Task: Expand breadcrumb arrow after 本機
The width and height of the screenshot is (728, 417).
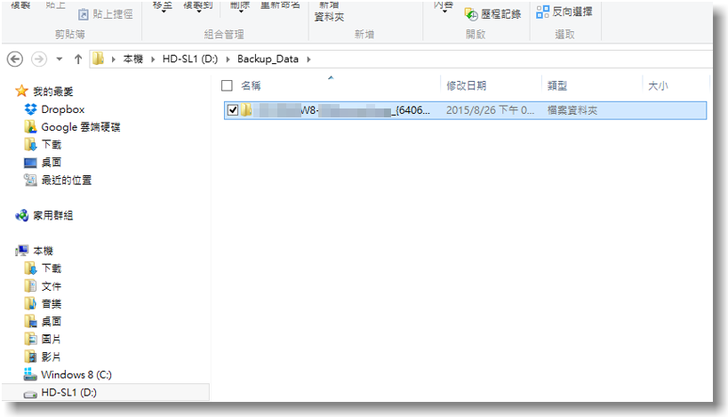Action: tap(152, 59)
